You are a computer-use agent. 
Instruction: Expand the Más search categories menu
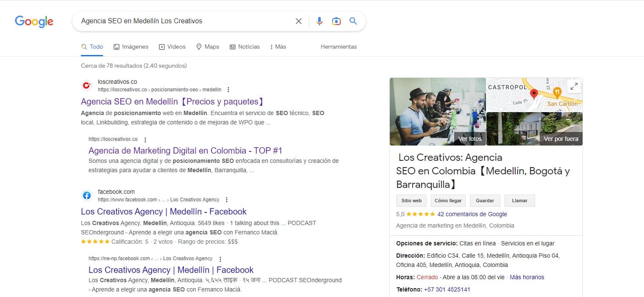tap(278, 47)
